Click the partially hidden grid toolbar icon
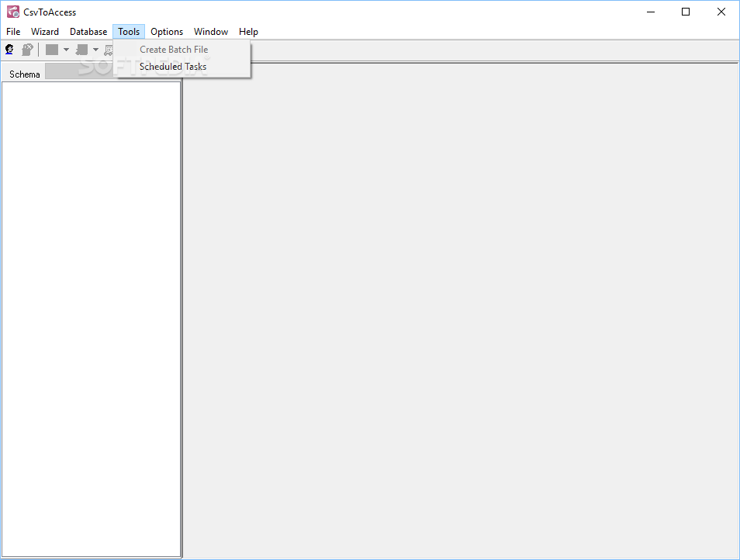This screenshot has height=560, width=740. point(109,50)
